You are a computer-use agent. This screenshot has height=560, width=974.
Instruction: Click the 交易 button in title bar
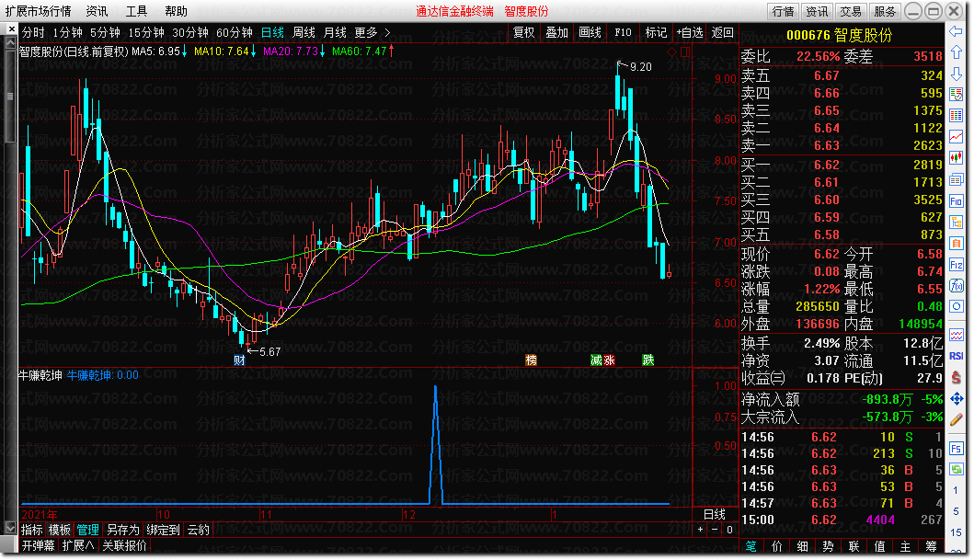coord(851,11)
